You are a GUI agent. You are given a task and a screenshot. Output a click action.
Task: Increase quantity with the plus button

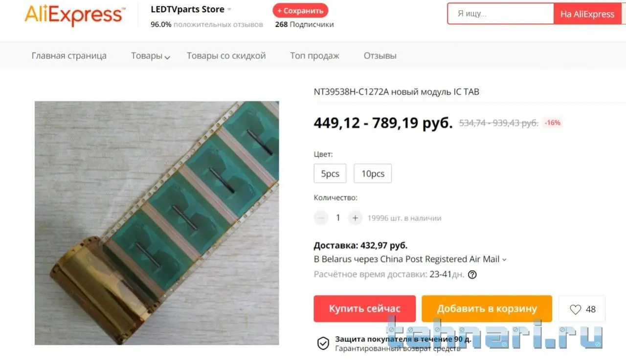(x=356, y=218)
